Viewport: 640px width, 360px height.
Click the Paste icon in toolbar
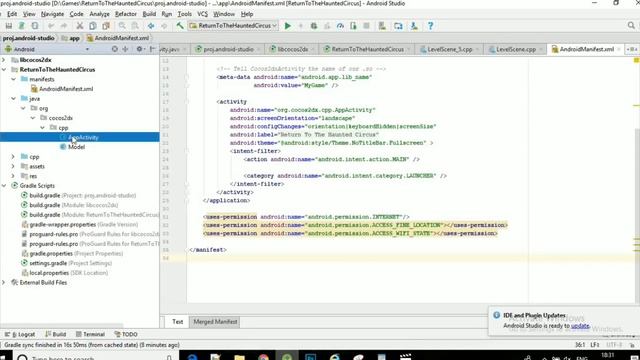click(106, 26)
